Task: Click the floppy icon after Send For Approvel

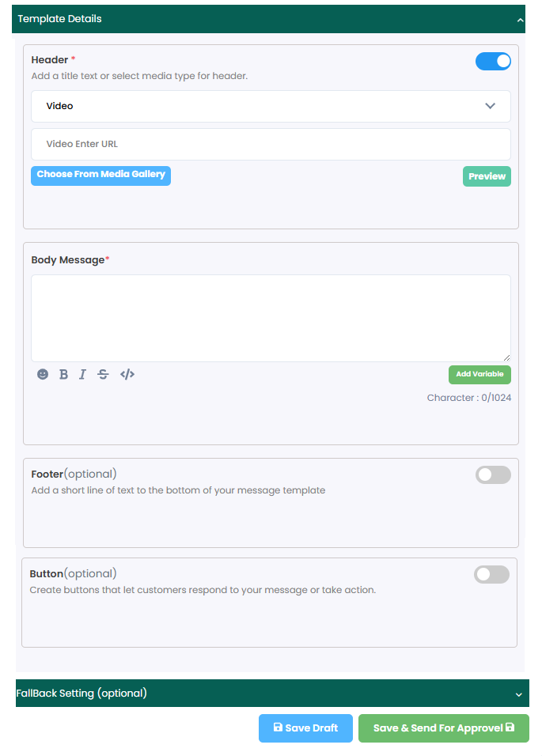Action: (510, 727)
